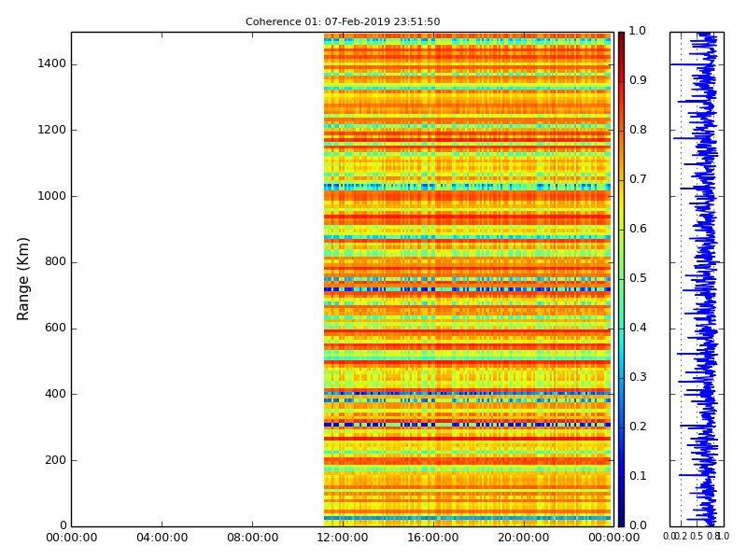Click the 20:00:00 time axis label
Viewport: 747px width, 560px height.
click(524, 539)
